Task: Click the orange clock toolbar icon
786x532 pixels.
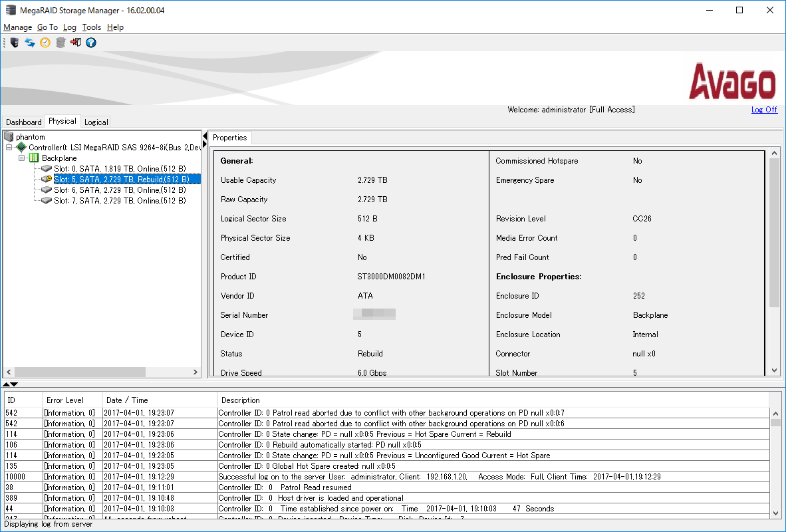Action: (45, 43)
